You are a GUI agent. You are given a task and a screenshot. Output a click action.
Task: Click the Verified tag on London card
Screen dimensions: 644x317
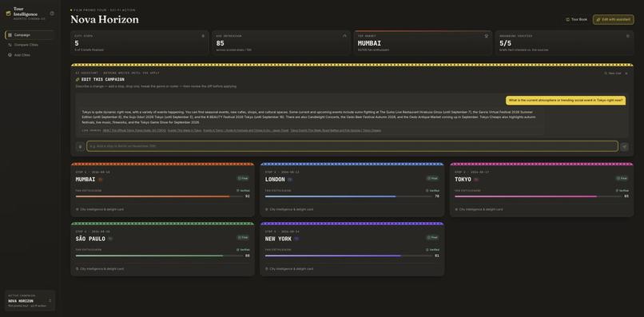click(x=432, y=191)
